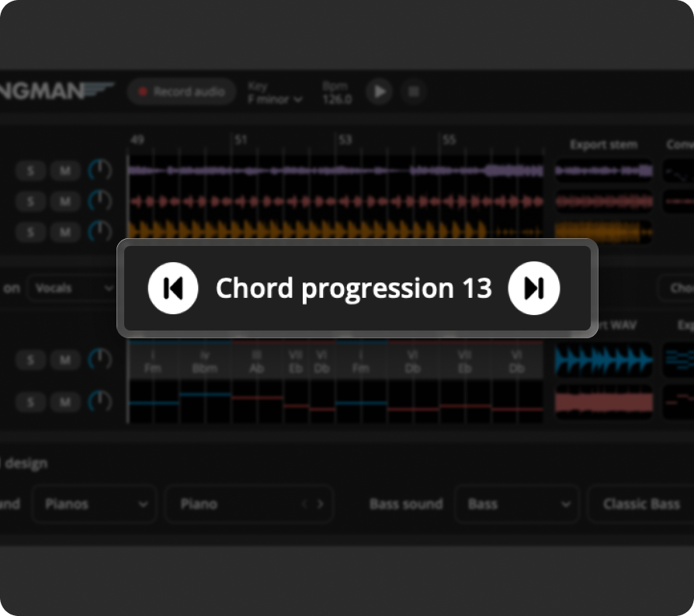
Task: Select the Bbm chord cell in chord track
Action: (205, 362)
